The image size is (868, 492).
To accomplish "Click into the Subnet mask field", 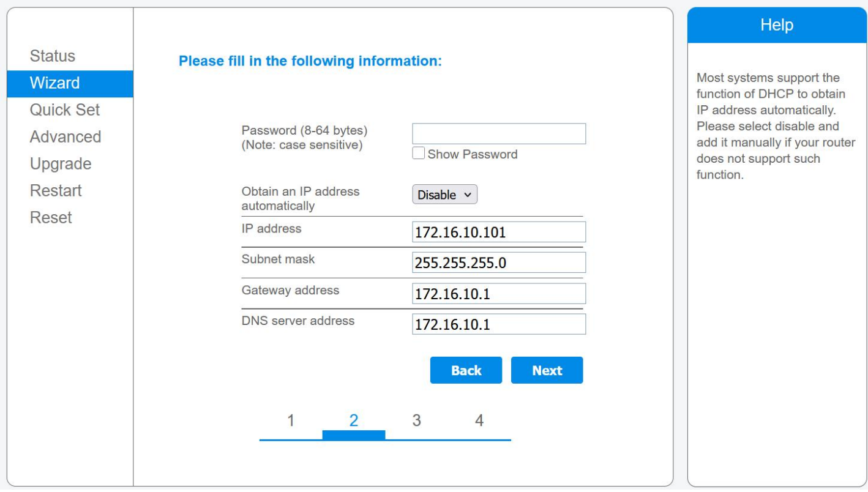I will [498, 263].
